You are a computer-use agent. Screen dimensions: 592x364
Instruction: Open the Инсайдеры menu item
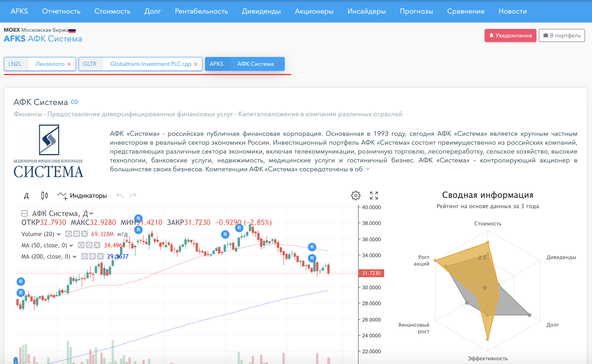click(366, 11)
